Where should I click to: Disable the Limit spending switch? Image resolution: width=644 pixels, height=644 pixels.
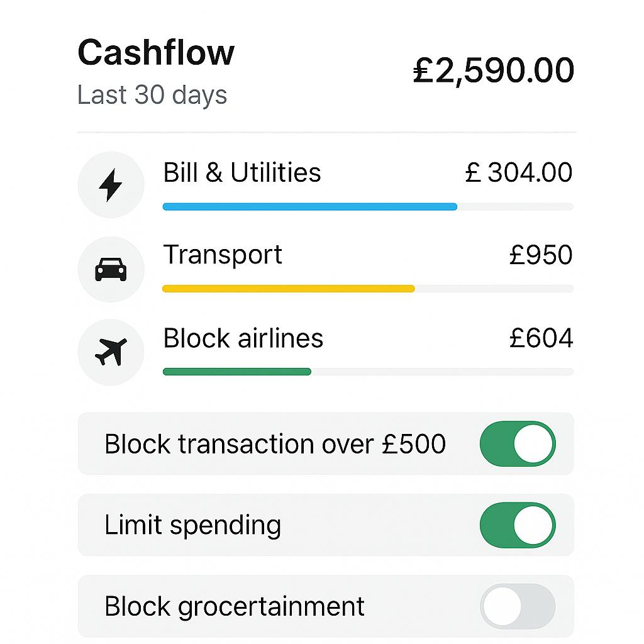pos(517,525)
